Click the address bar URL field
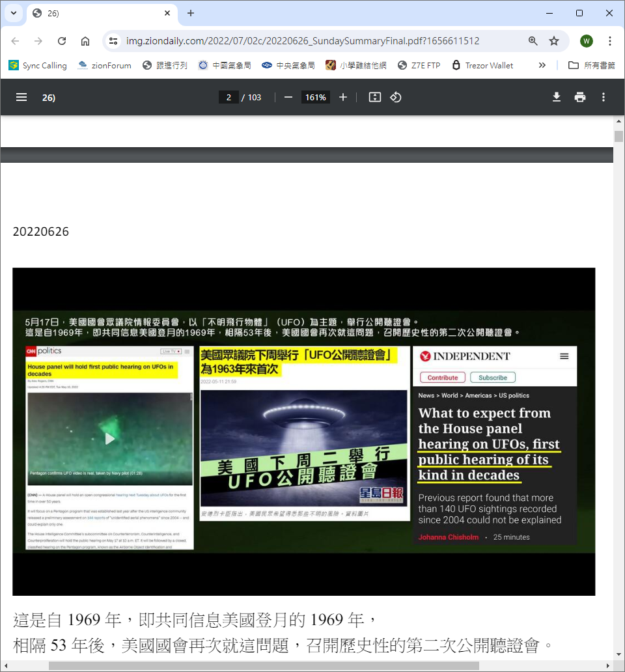Screen dimensions: 625x672 (x=303, y=41)
